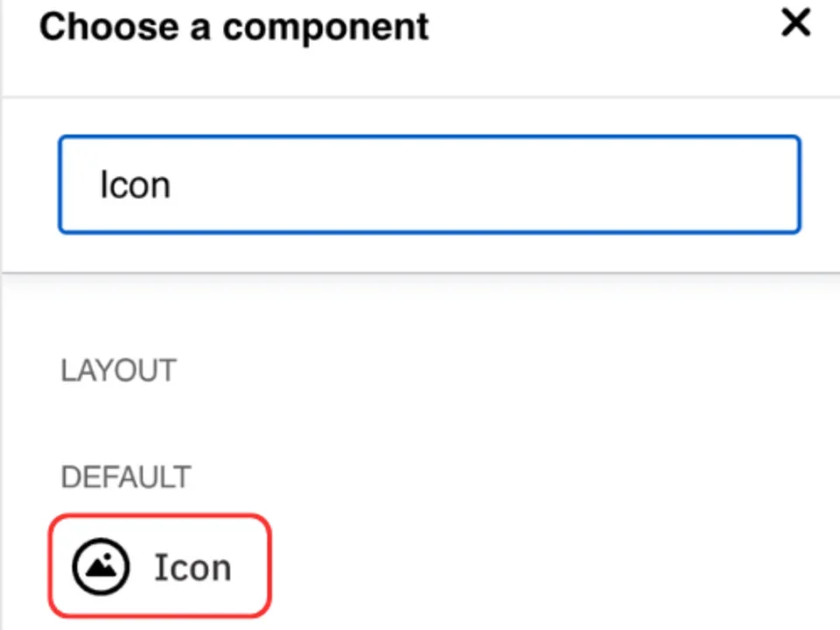Choose the highlighted Icon component tile
Viewport: 840px width, 630px height.
click(159, 566)
